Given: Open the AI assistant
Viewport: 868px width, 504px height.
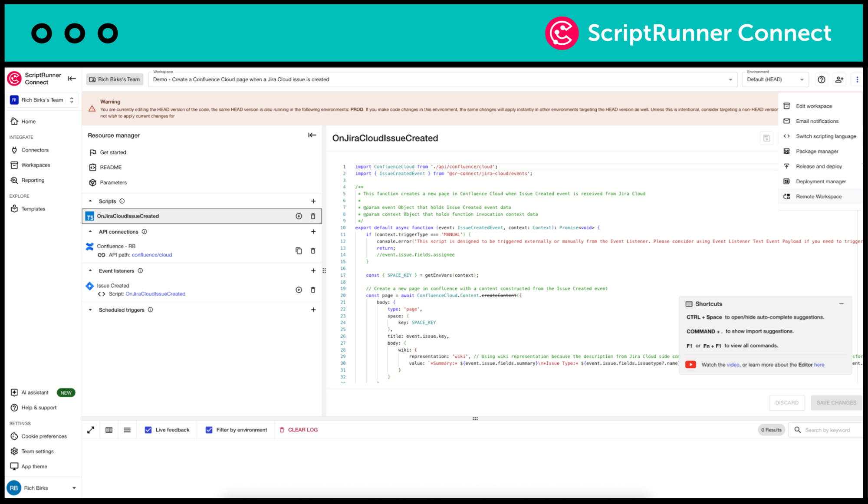Looking at the screenshot, I should (x=43, y=392).
